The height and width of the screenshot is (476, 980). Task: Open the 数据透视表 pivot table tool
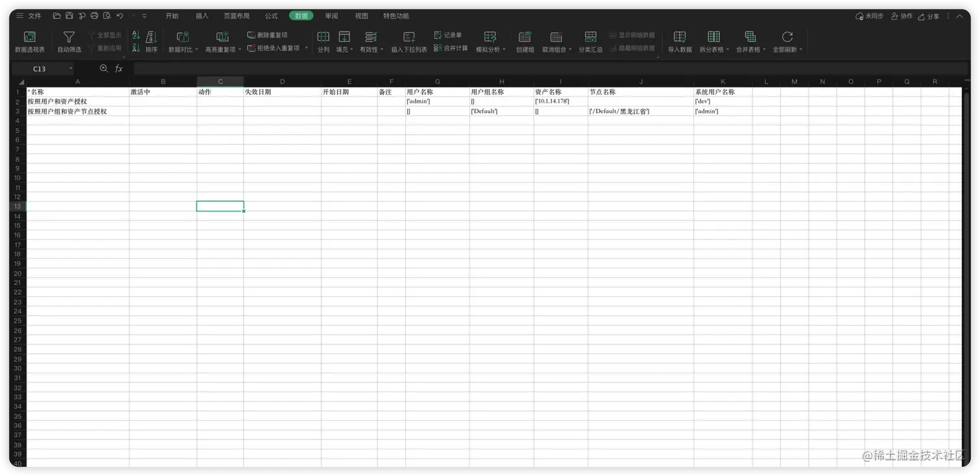coord(30,42)
